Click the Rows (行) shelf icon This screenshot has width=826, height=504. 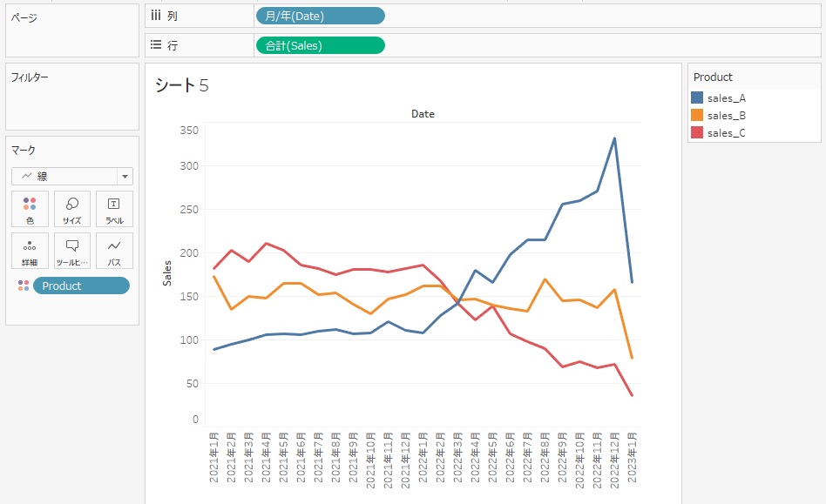pyautogui.click(x=155, y=44)
